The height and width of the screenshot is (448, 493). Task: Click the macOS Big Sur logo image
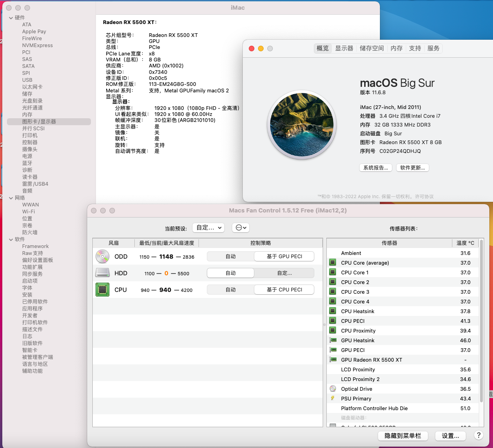click(x=302, y=125)
